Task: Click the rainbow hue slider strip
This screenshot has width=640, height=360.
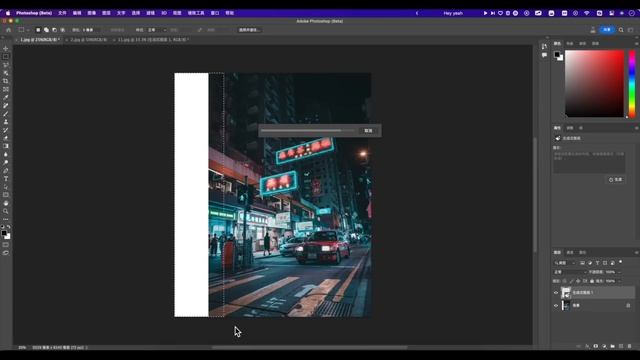Action: click(632, 84)
